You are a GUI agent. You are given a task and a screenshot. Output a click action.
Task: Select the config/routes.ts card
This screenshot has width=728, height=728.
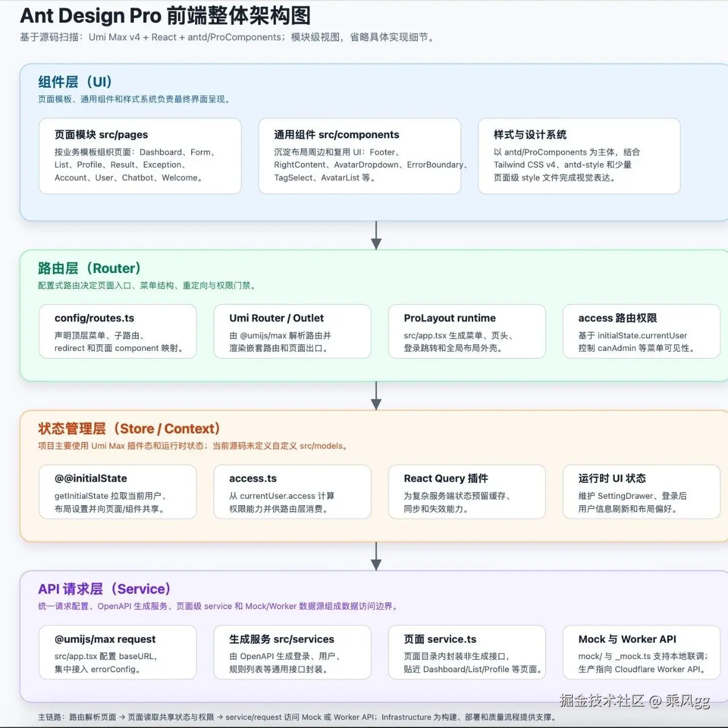coord(118,332)
